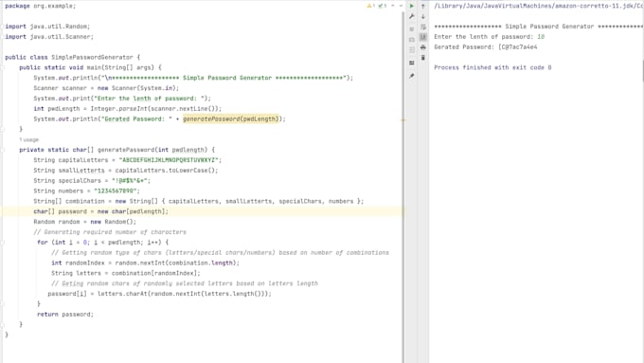The height and width of the screenshot is (363, 644).
Task: Open run configuration wrench icon
Action: (412, 16)
